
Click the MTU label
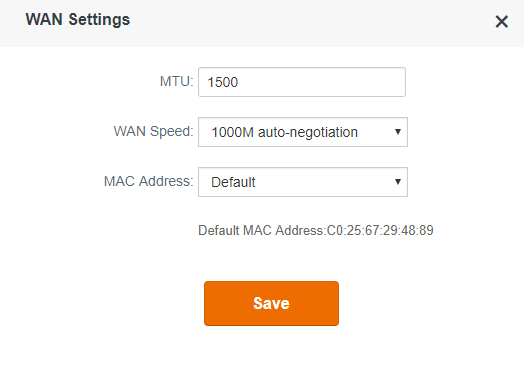pyautogui.click(x=176, y=81)
